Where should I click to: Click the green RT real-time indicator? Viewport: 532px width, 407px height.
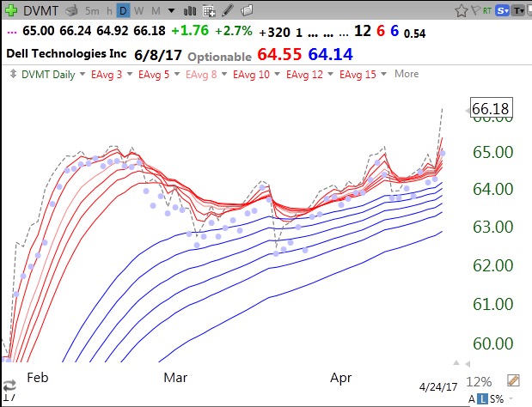point(487,11)
